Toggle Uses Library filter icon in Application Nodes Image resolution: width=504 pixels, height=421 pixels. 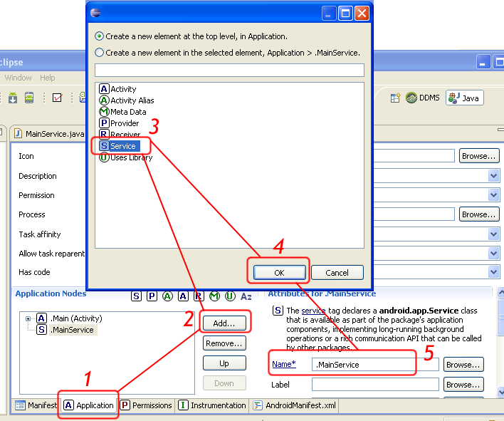click(230, 296)
